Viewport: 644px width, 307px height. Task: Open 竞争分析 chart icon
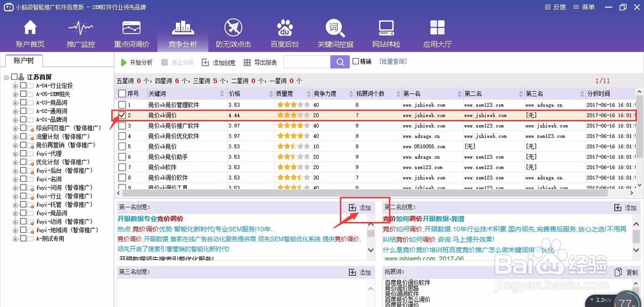pyautogui.click(x=182, y=28)
